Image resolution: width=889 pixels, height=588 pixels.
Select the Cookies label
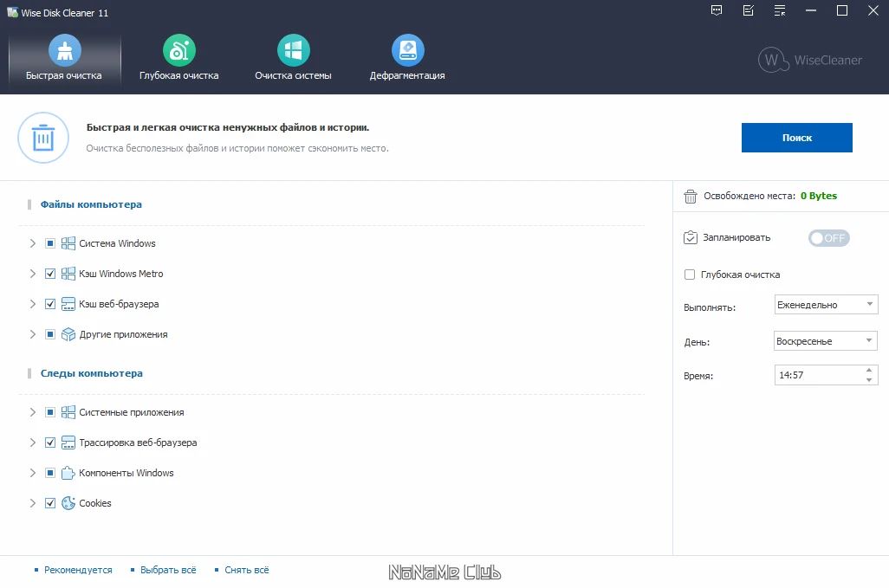coord(95,503)
